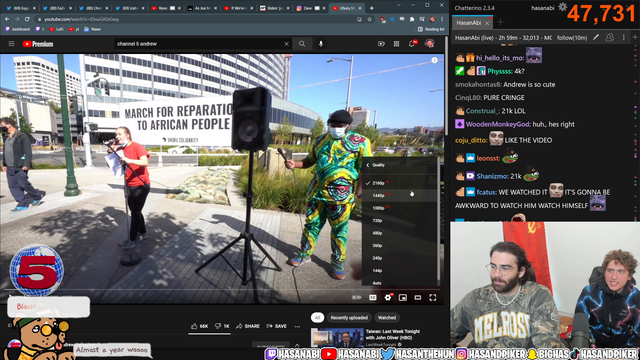Enter fullscreen on the video

(x=433, y=298)
